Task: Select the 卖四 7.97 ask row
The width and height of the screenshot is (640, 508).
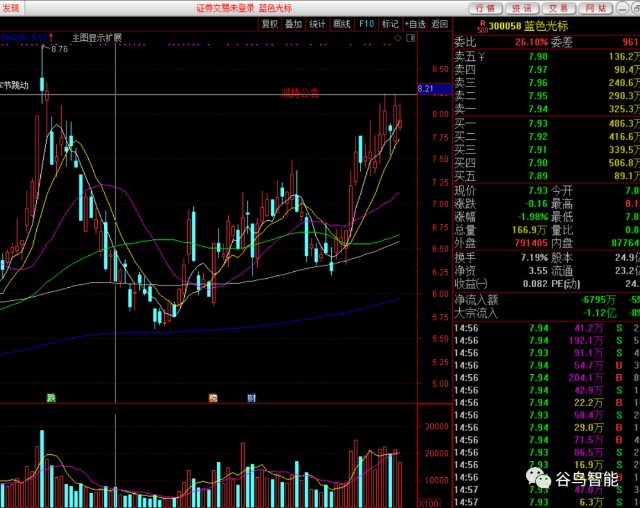Action: pos(547,69)
